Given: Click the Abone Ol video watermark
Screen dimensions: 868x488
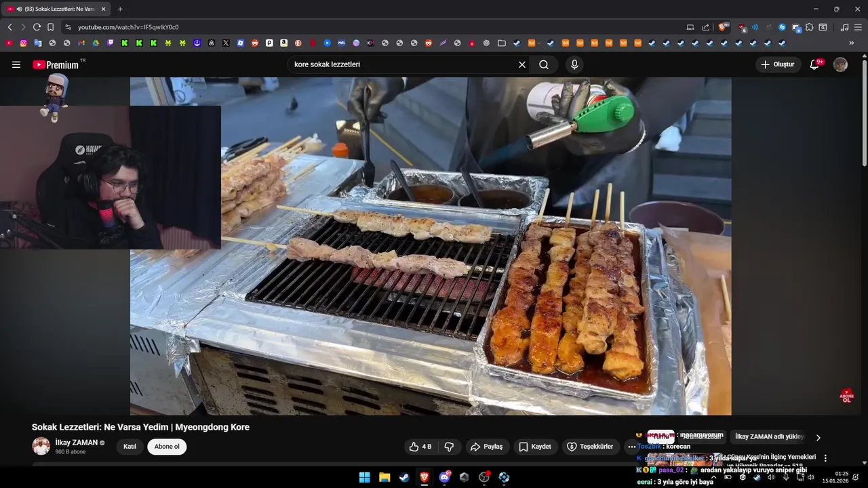Looking at the screenshot, I should click(846, 396).
